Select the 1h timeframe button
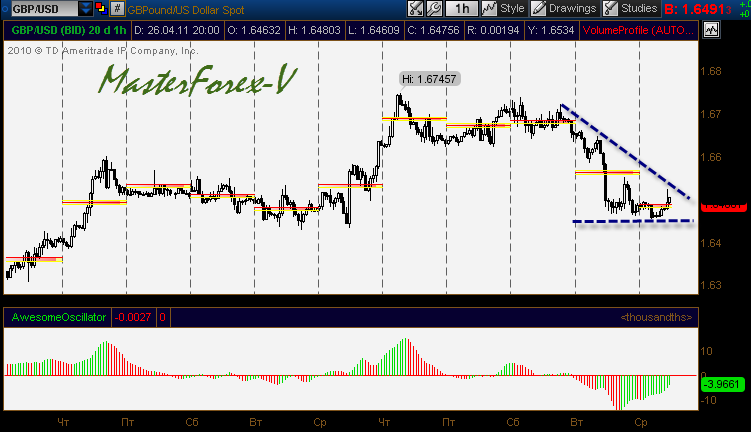This screenshot has height=432, width=751. pyautogui.click(x=462, y=8)
